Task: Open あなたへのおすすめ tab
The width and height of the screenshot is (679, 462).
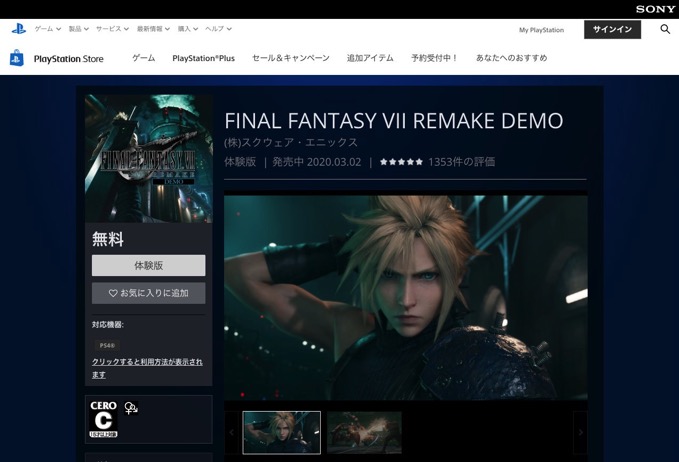Action: (511, 58)
